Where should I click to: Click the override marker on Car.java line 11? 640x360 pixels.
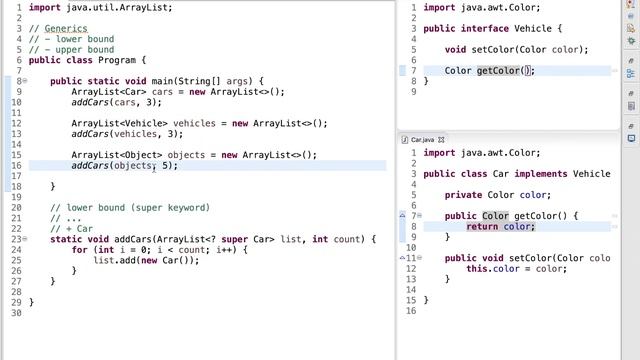tap(402, 258)
